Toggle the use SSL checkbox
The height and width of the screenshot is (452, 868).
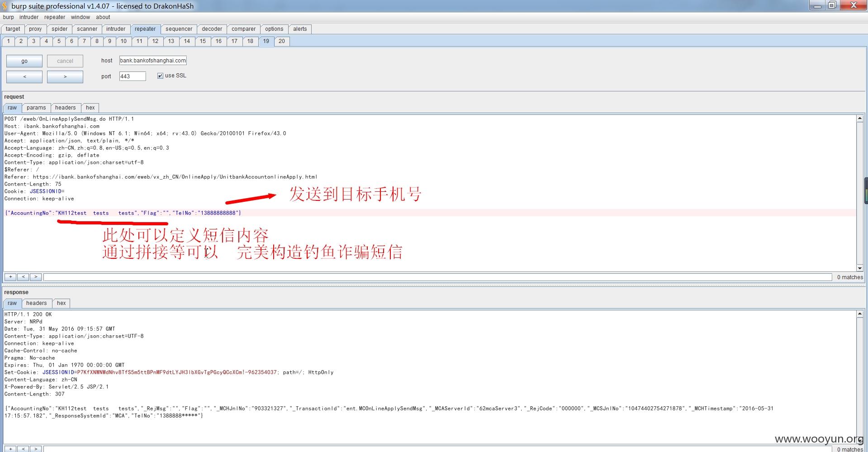[160, 76]
